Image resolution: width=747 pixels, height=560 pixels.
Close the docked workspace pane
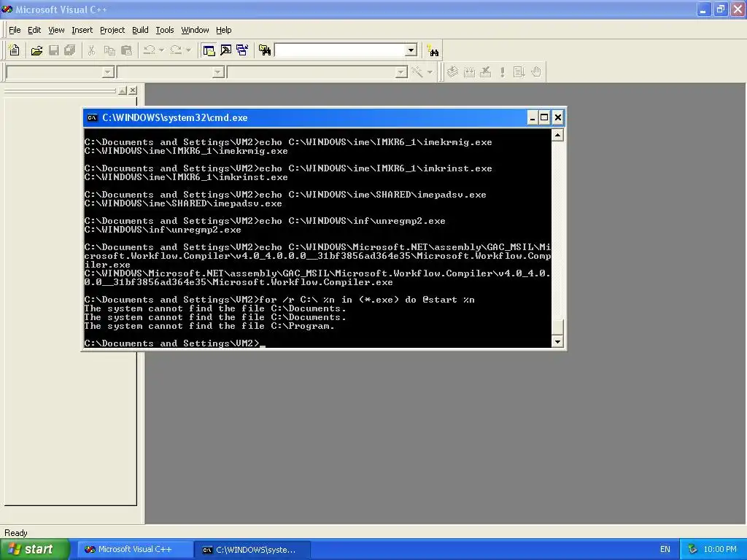click(133, 90)
